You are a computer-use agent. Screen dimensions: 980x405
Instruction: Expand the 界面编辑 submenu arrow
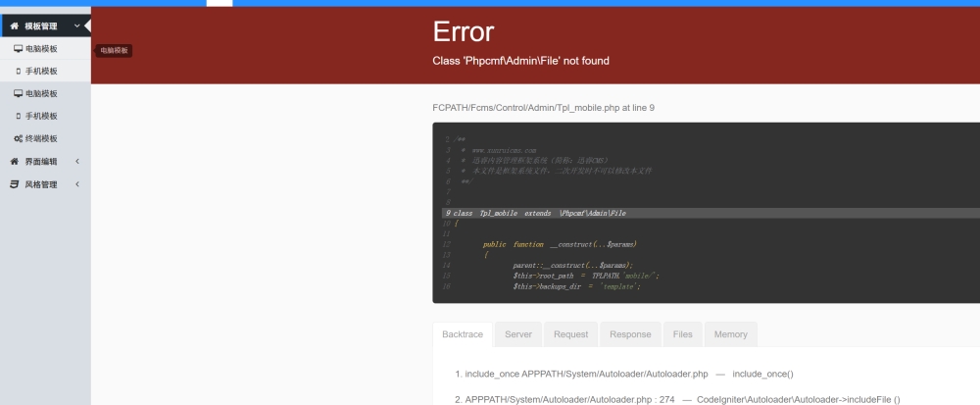[76, 161]
